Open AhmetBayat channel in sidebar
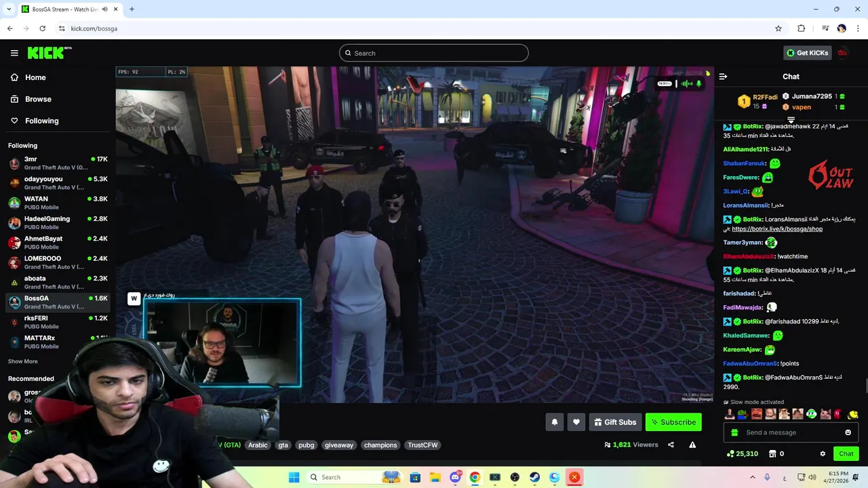The height and width of the screenshot is (488, 868). pos(58,243)
